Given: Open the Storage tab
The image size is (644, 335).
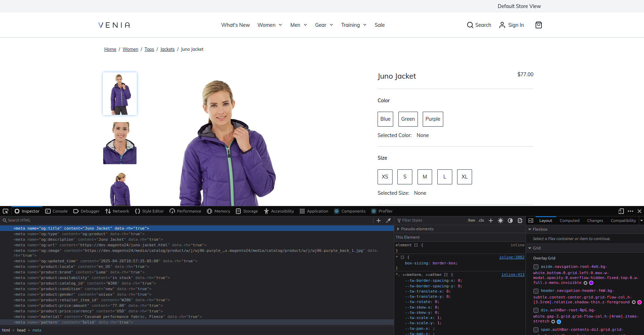Looking at the screenshot, I should (x=247, y=211).
